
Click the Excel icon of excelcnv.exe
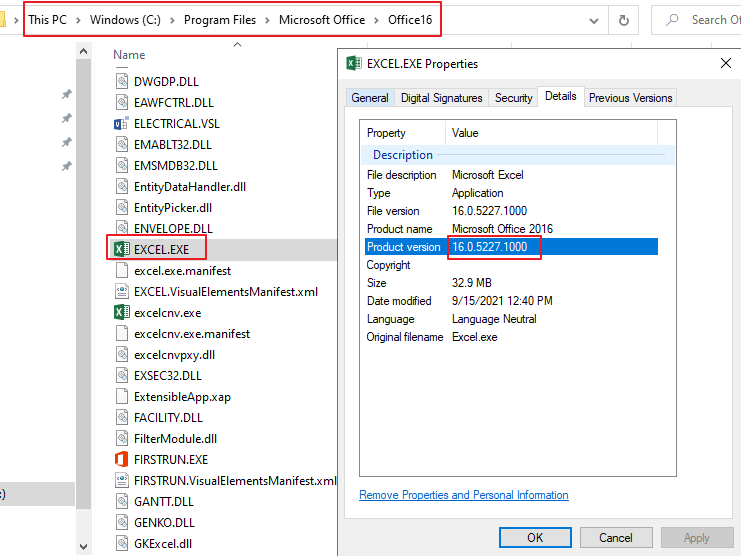[122, 312]
